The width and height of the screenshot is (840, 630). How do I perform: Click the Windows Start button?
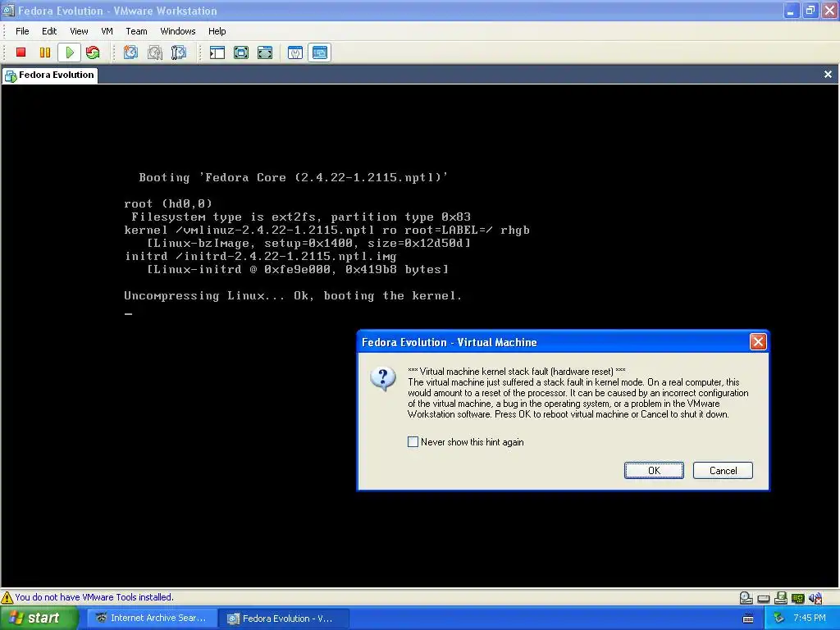click(x=39, y=619)
